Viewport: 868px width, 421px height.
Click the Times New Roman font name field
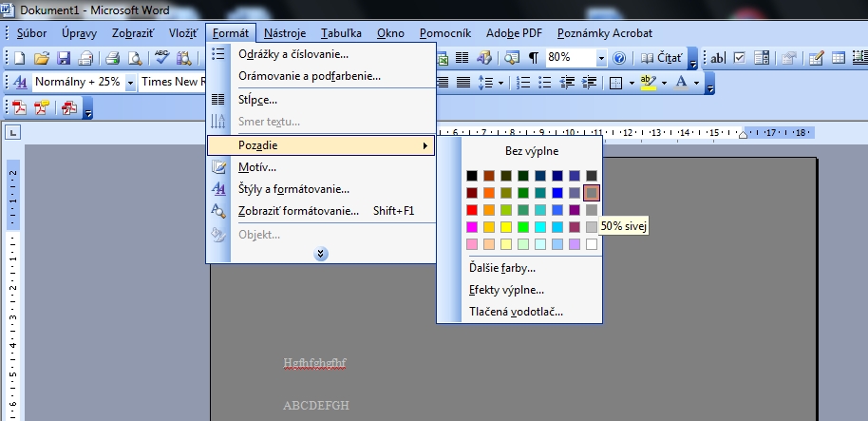(171, 83)
